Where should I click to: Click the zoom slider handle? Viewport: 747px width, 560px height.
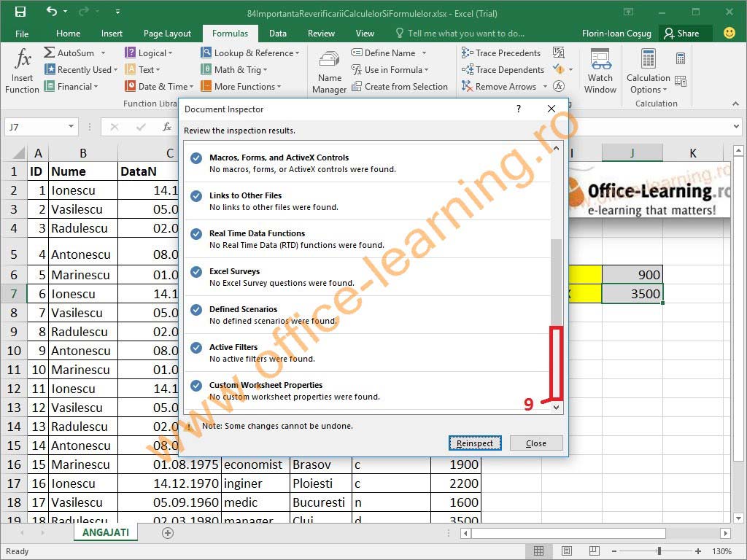point(659,551)
